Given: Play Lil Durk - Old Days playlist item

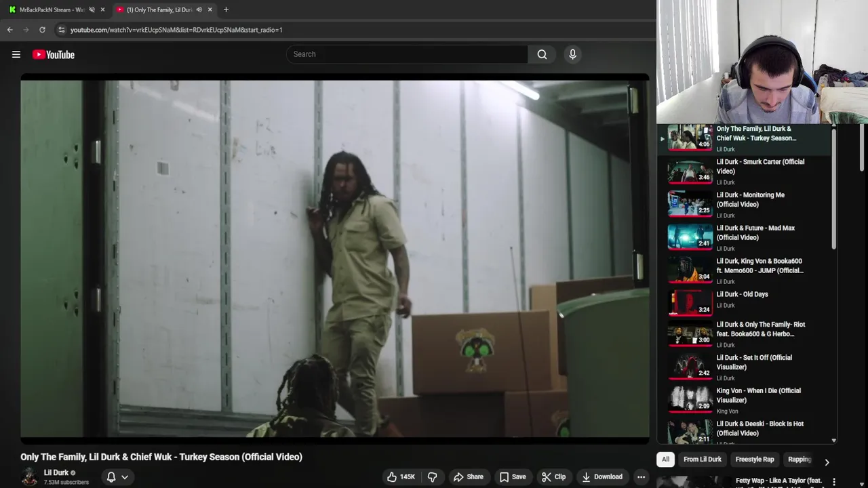Looking at the screenshot, I should [x=743, y=304].
